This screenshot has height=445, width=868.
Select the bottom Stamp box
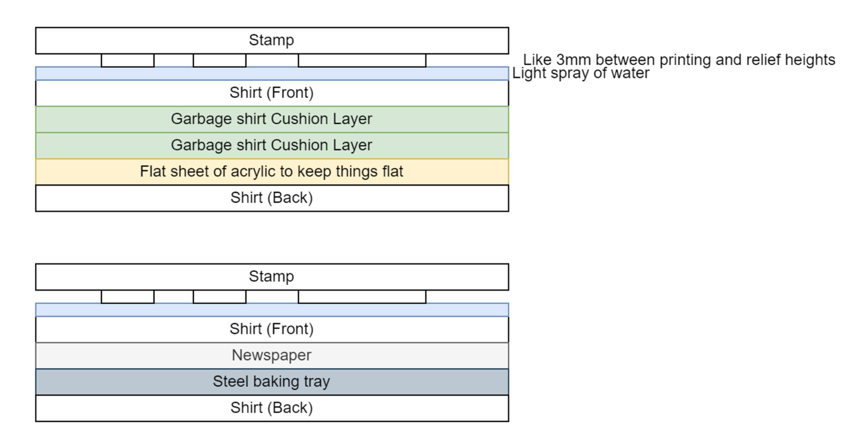(x=272, y=277)
